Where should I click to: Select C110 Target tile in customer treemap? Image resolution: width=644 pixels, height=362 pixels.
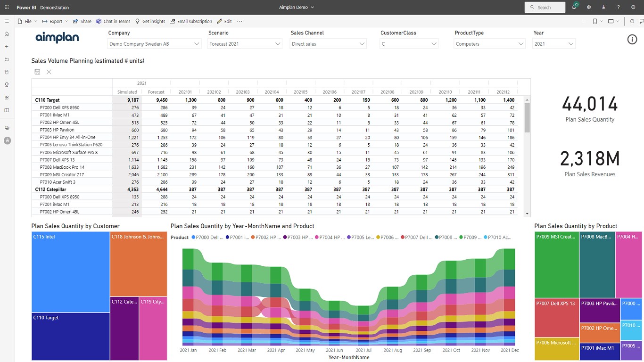click(71, 337)
